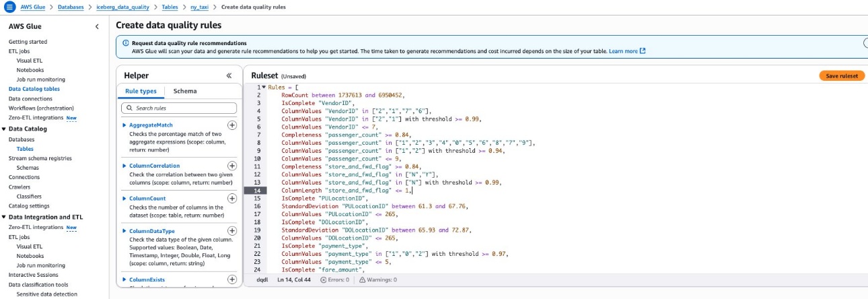Expand the ColumnCorrelation rule description

(x=124, y=166)
